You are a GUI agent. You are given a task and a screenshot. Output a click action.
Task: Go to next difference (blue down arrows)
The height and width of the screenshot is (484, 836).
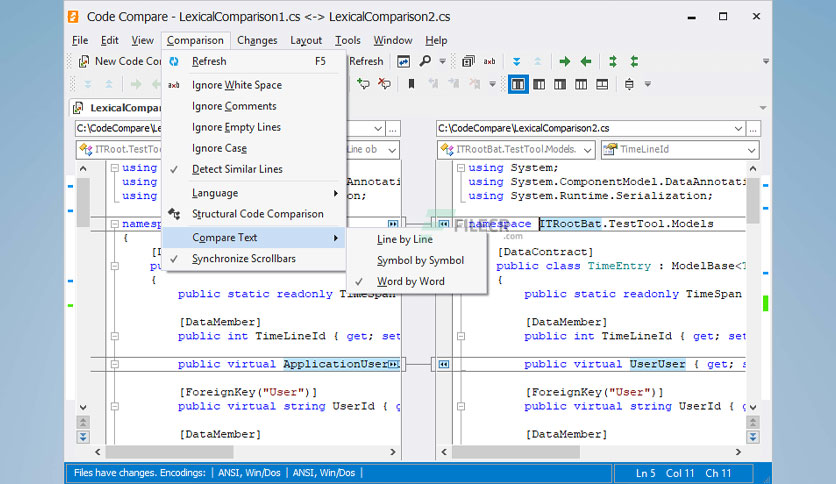click(x=517, y=62)
